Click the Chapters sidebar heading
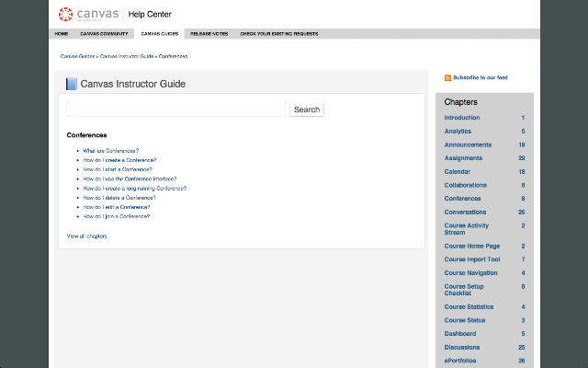This screenshot has width=588, height=368. [461, 102]
